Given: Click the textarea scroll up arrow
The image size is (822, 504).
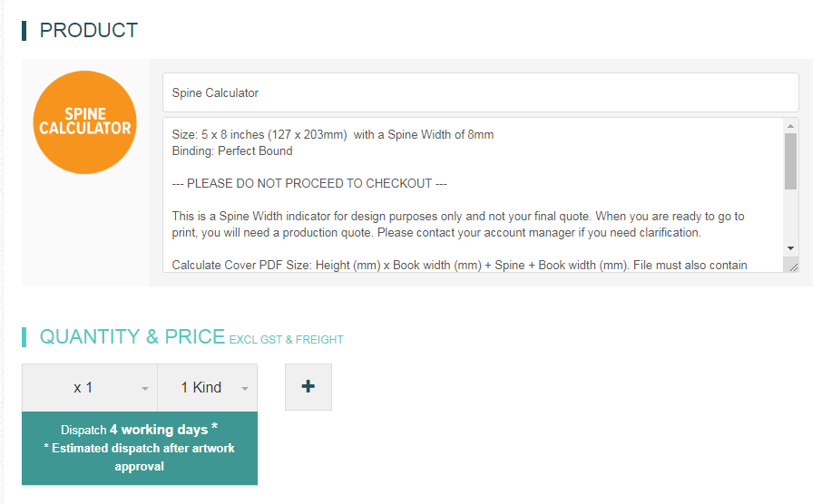Looking at the screenshot, I should point(790,126).
